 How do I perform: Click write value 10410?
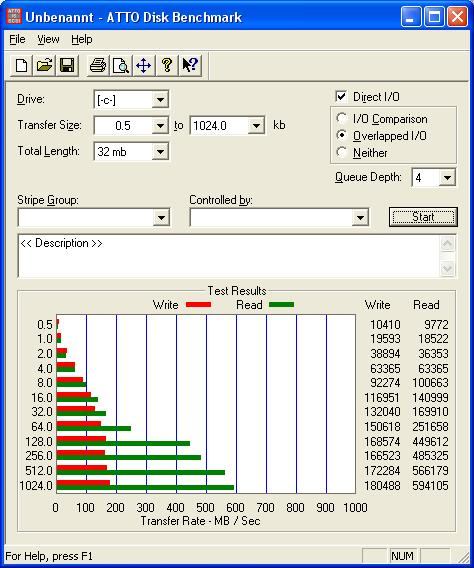385,324
